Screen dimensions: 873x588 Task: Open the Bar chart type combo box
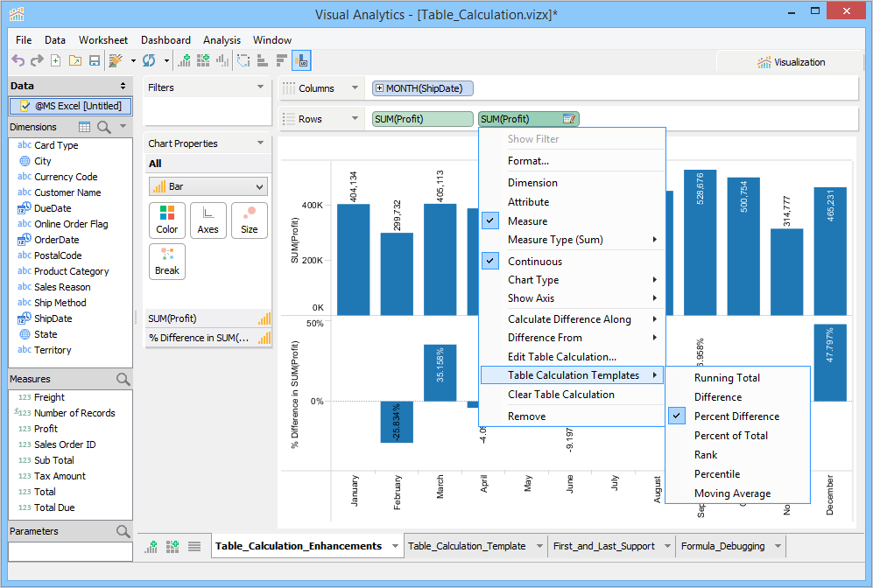[208, 186]
